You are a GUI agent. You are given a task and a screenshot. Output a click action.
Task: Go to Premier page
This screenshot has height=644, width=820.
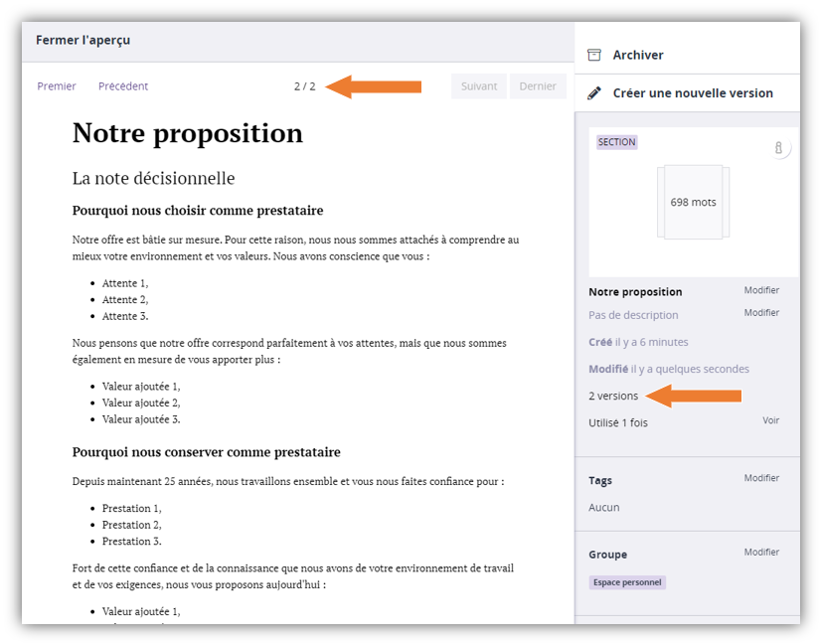pyautogui.click(x=57, y=86)
